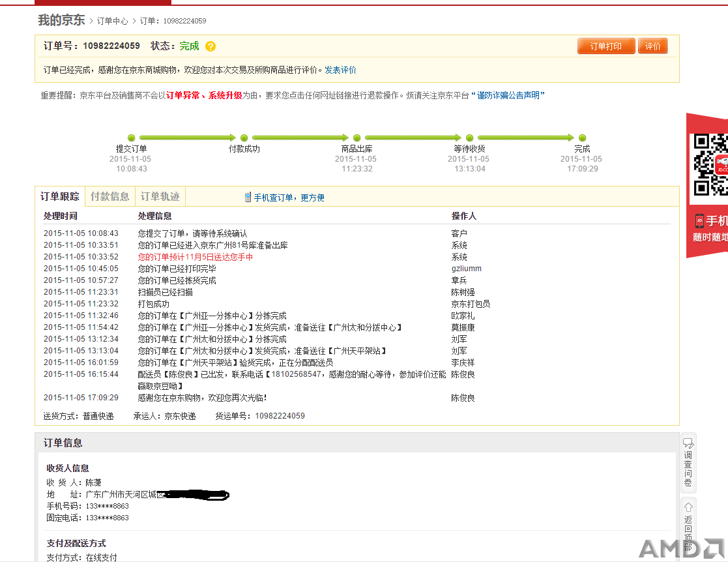
Task: Click timestamp 2015-11-05 17:09:29 in tracking table
Action: [81, 398]
